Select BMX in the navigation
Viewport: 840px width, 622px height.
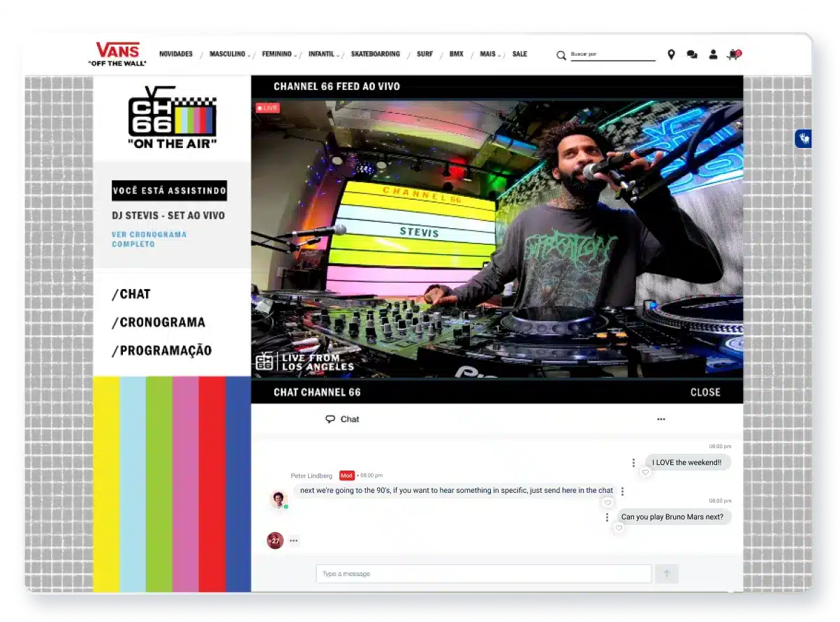tap(457, 54)
